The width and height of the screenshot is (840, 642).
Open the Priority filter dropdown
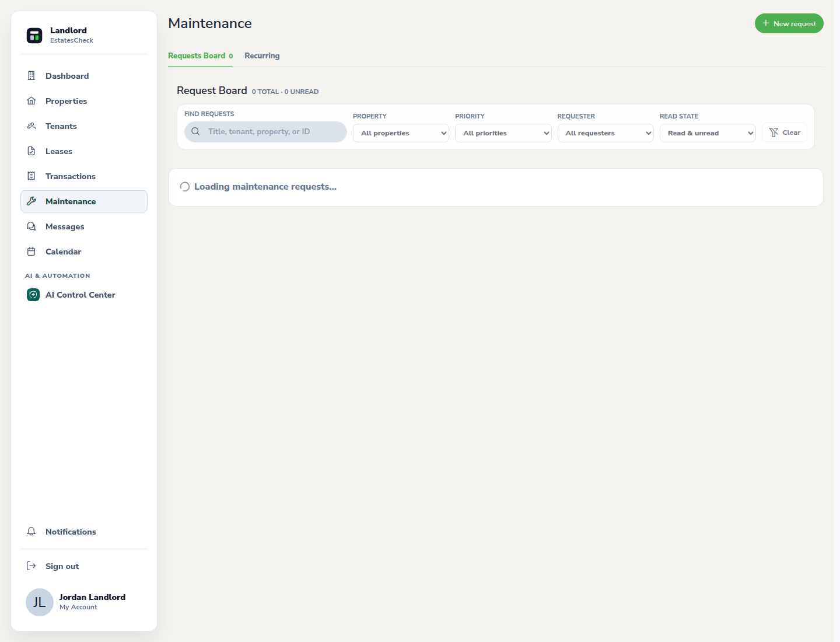[x=503, y=133]
